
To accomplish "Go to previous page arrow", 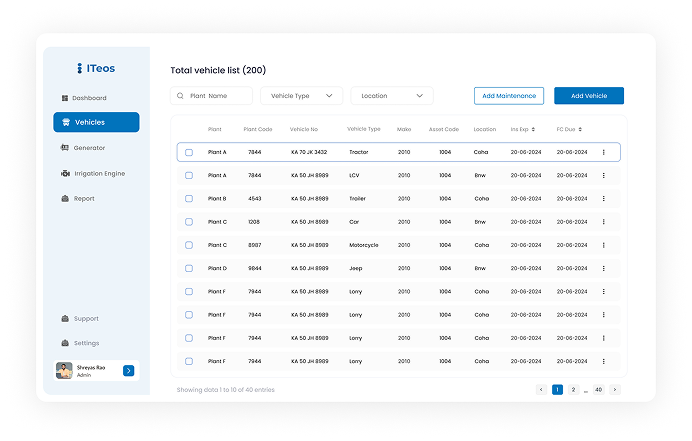I will [x=541, y=389].
